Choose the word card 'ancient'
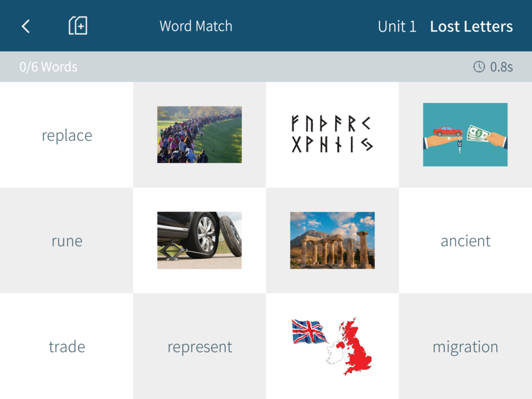 (465, 241)
